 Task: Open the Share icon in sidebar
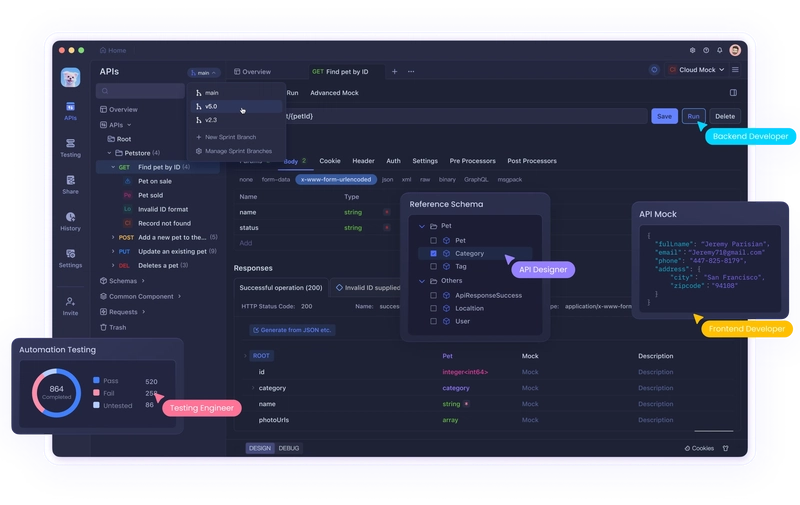(x=70, y=185)
